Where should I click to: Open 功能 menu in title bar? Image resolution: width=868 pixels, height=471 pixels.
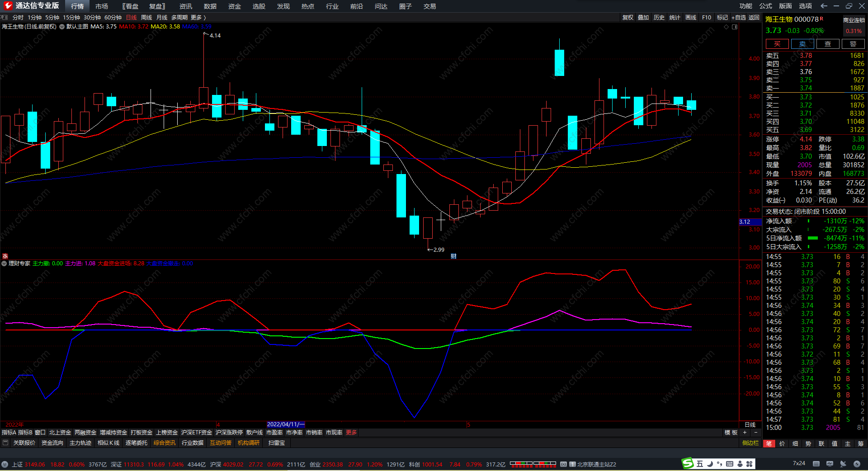[746, 6]
